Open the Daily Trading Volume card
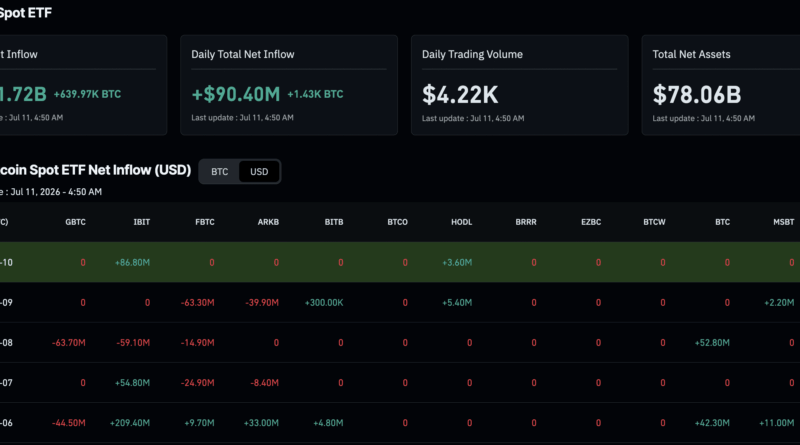The image size is (800, 445). pos(519,85)
